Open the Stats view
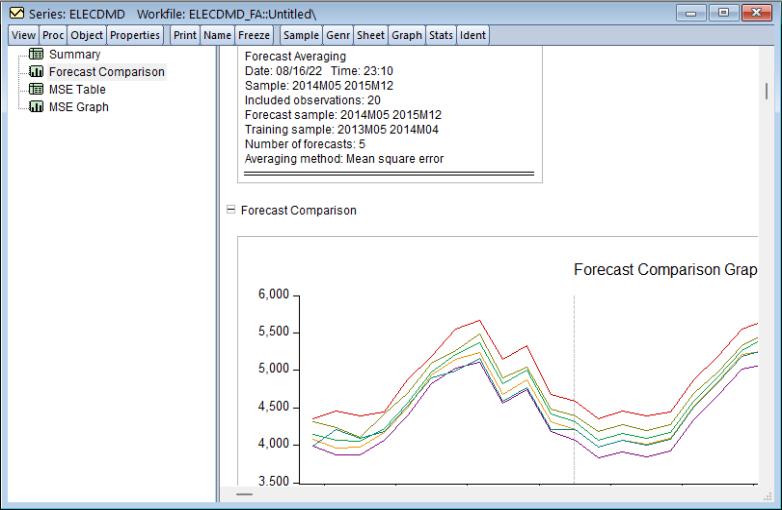Image resolution: width=782 pixels, height=510 pixels. (440, 35)
